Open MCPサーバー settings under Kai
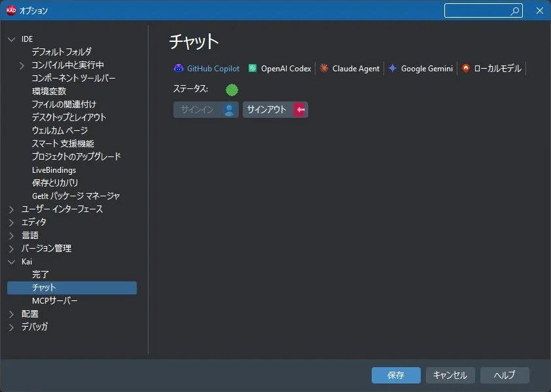The image size is (551, 392). click(54, 300)
